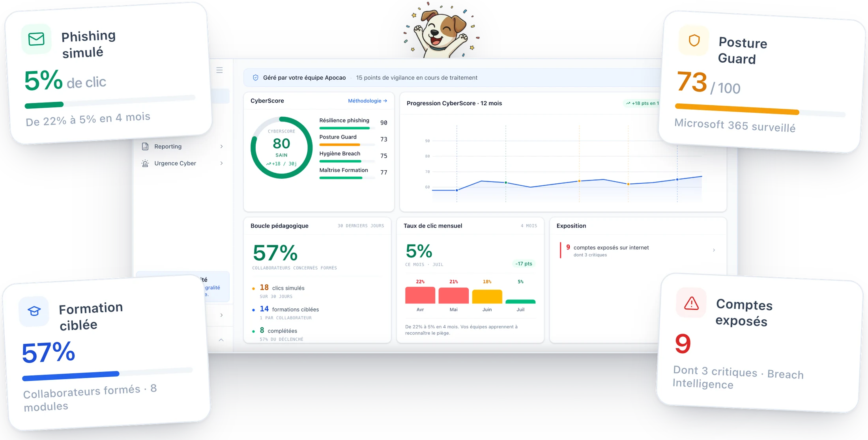Screen dimensions: 868x440
Task: Click 'De 22% à 5% en 4 mois' caption
Action: pyautogui.click(x=88, y=119)
